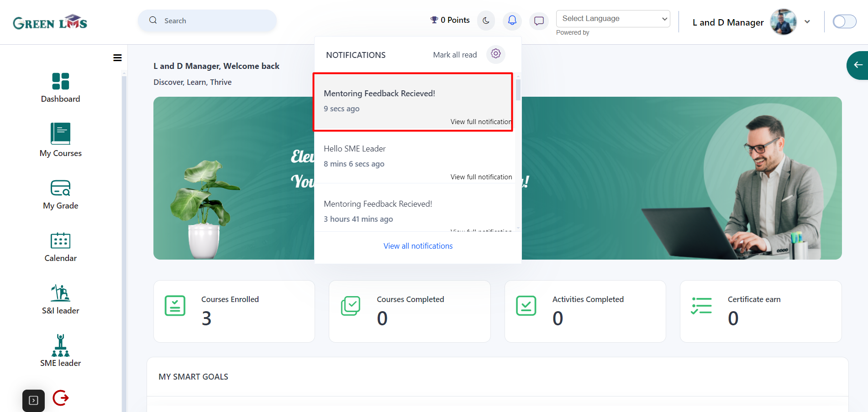The width and height of the screenshot is (868, 412).
Task: Collapse sidebar with hamburger menu icon
Action: click(x=117, y=57)
